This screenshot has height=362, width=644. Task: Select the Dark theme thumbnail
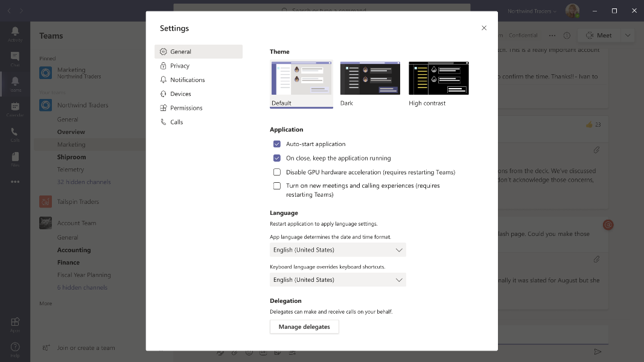click(370, 78)
